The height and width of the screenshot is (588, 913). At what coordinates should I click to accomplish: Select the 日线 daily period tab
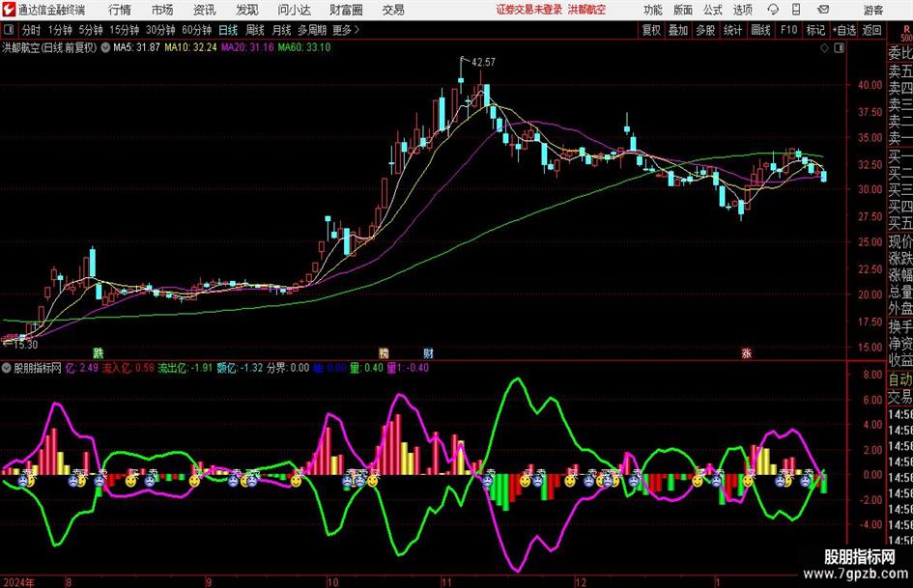[x=228, y=30]
